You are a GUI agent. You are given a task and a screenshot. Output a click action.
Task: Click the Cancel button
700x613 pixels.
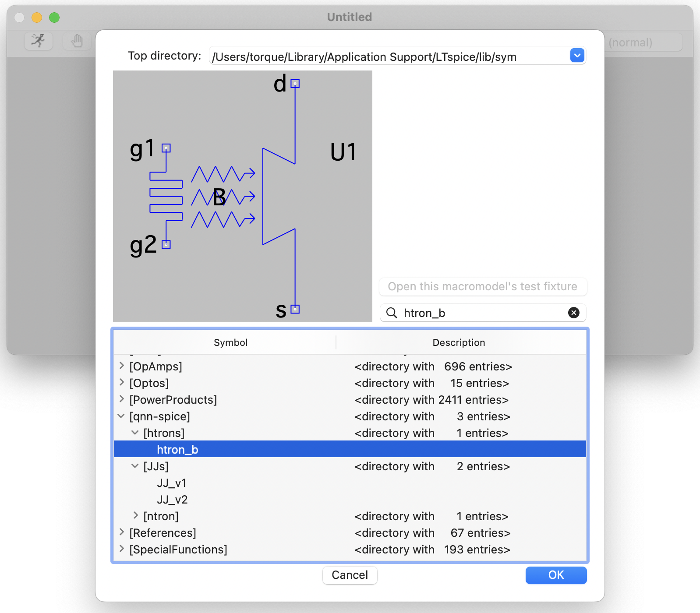coord(350,575)
